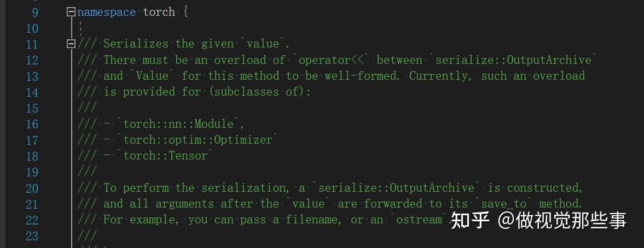Click line number 14 in the gutter
Viewport: 644px width, 248px height.
[32, 92]
